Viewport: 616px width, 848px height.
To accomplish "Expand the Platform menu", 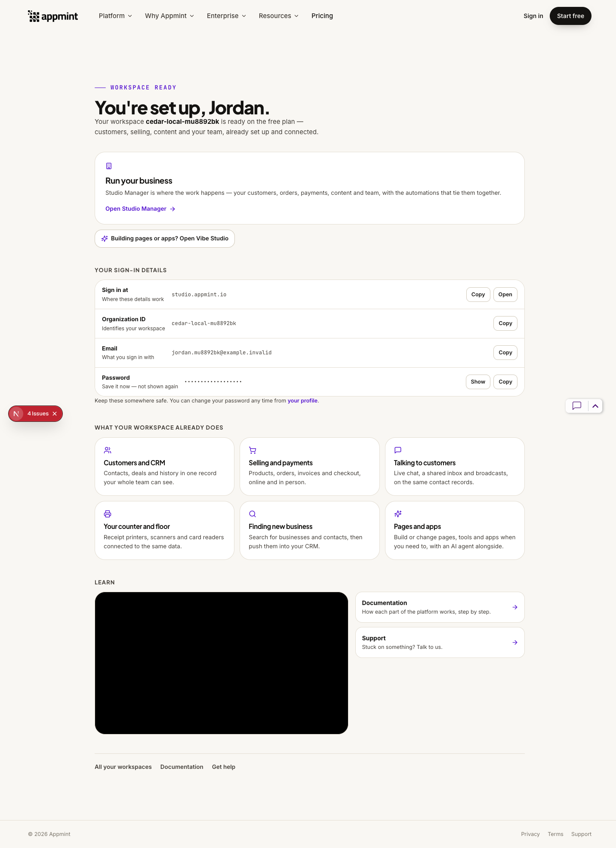I will click(x=115, y=16).
